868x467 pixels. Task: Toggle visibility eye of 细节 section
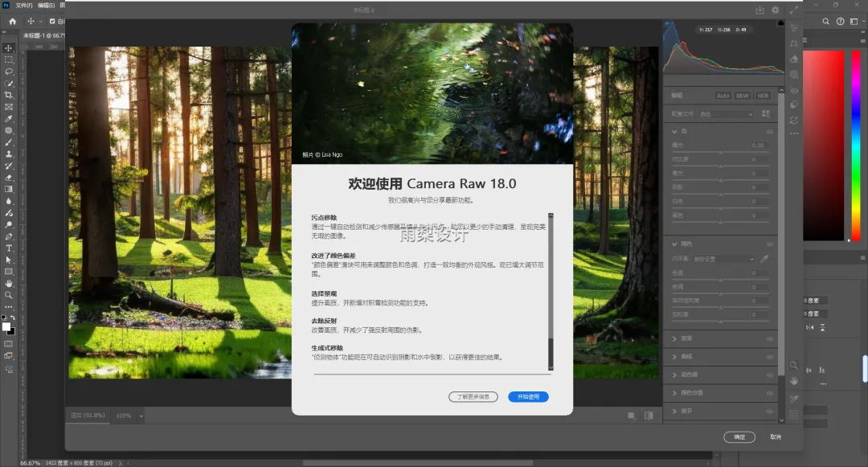769,411
